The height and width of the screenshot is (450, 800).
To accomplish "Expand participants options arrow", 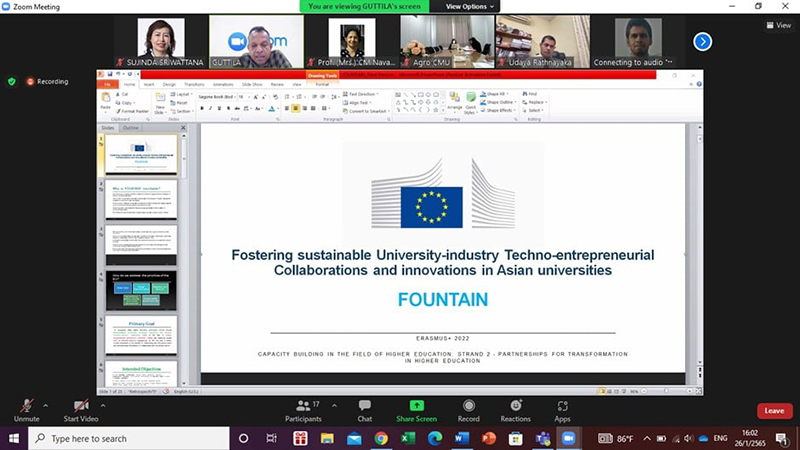I will coord(334,406).
